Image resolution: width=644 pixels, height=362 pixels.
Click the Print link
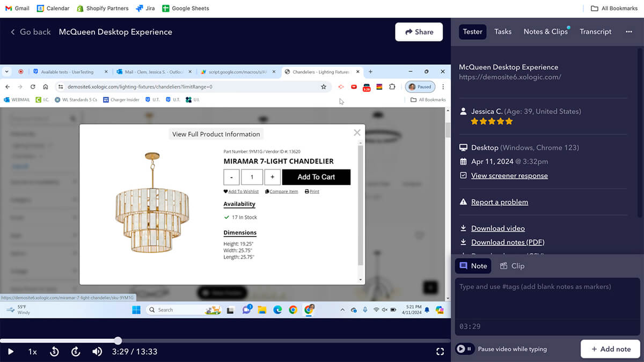312,191
